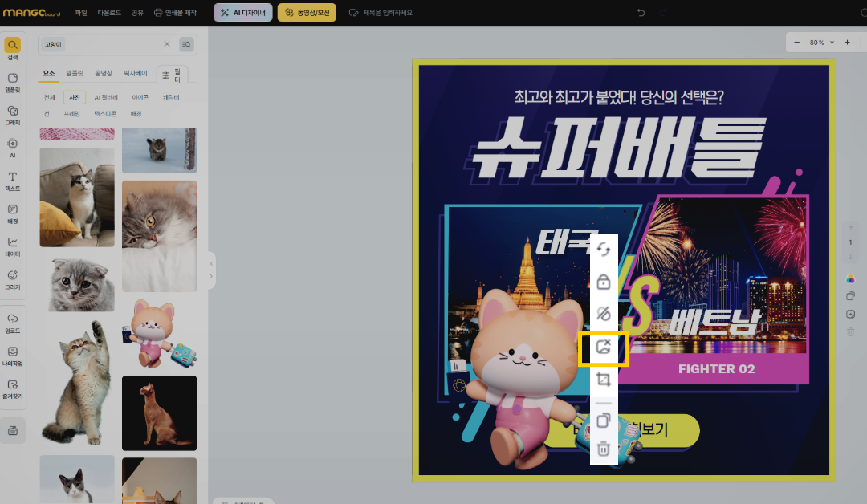Screen dimensions: 867x504
Task: Click the title input field 제목을 입력하세요
Action: [388, 13]
